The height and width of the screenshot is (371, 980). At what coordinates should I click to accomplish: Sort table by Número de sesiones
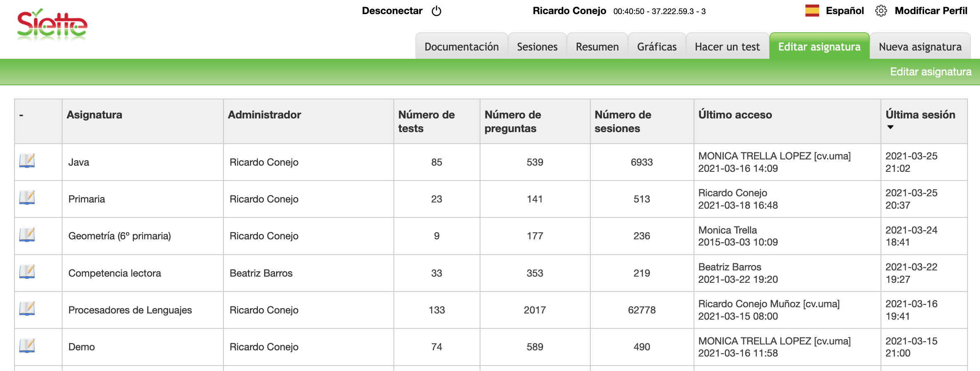tap(623, 121)
